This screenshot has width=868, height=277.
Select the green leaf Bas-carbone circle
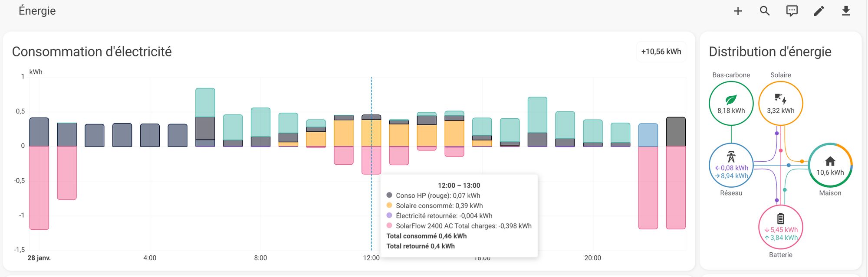(x=731, y=104)
